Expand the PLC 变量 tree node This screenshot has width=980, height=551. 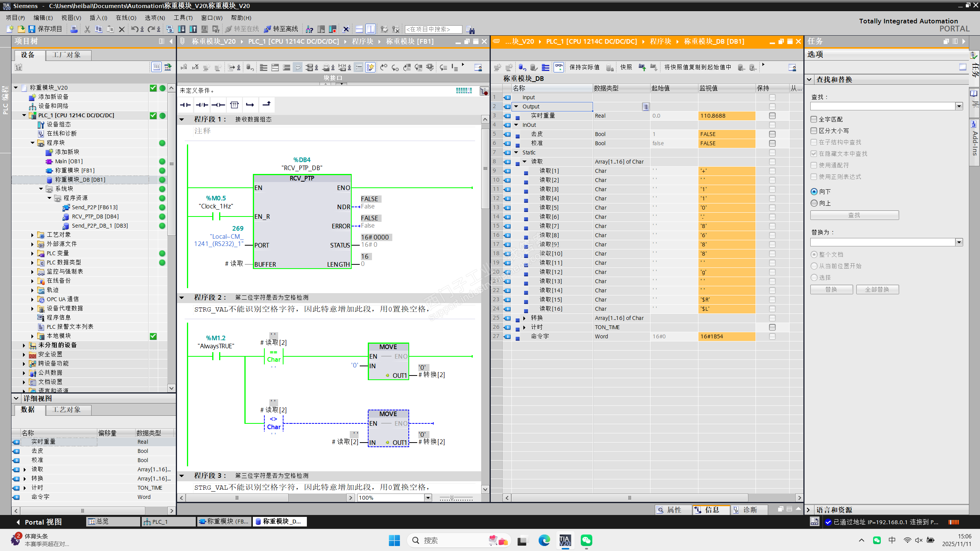click(32, 253)
